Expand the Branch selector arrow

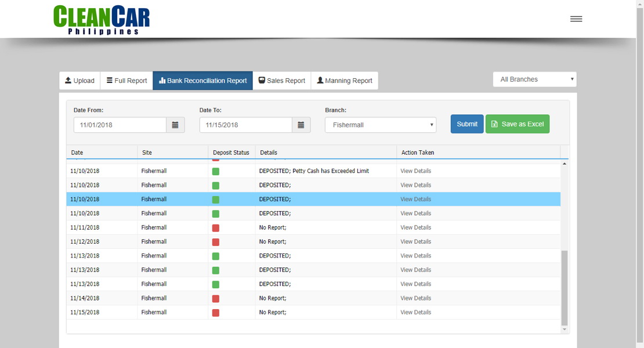point(430,124)
